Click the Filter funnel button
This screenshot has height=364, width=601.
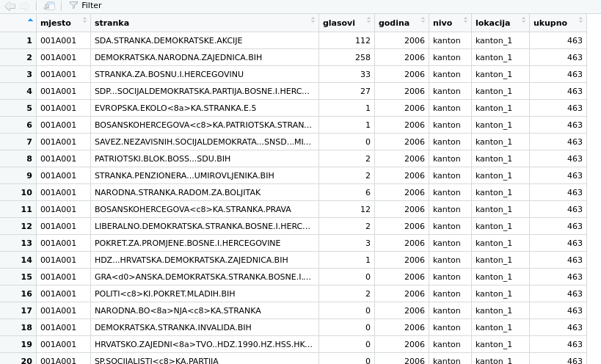(85, 5)
